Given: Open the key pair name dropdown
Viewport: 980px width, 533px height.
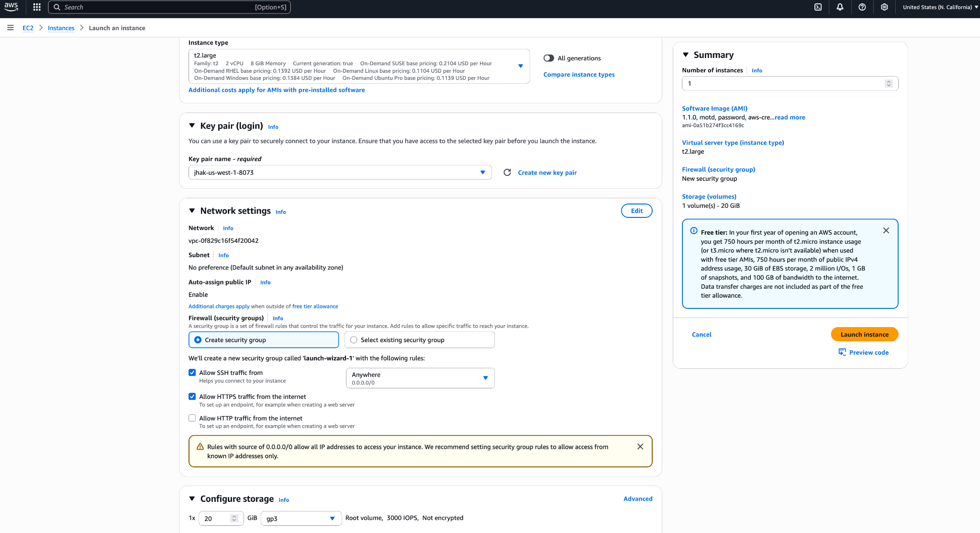Looking at the screenshot, I should 340,172.
